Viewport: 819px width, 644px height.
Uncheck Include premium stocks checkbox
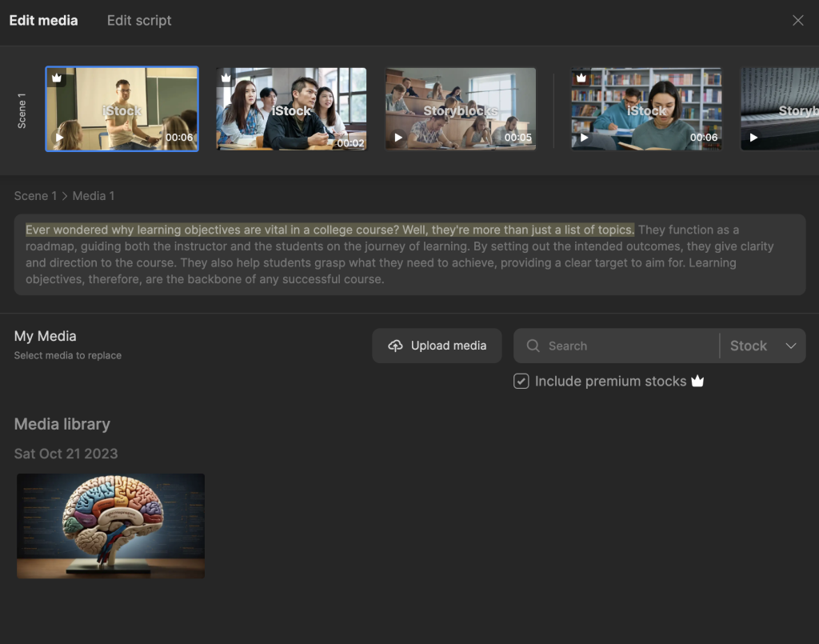[x=521, y=382]
